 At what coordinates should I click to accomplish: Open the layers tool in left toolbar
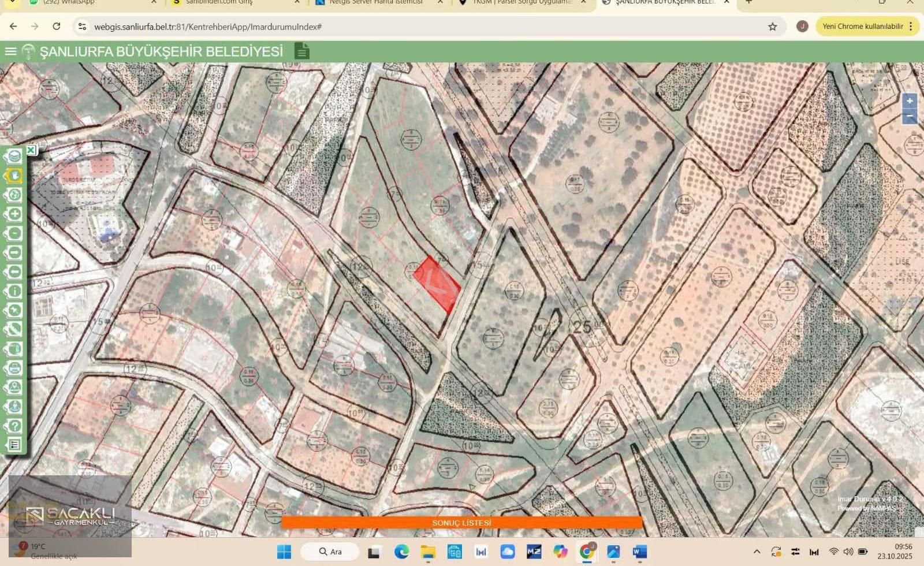14,157
